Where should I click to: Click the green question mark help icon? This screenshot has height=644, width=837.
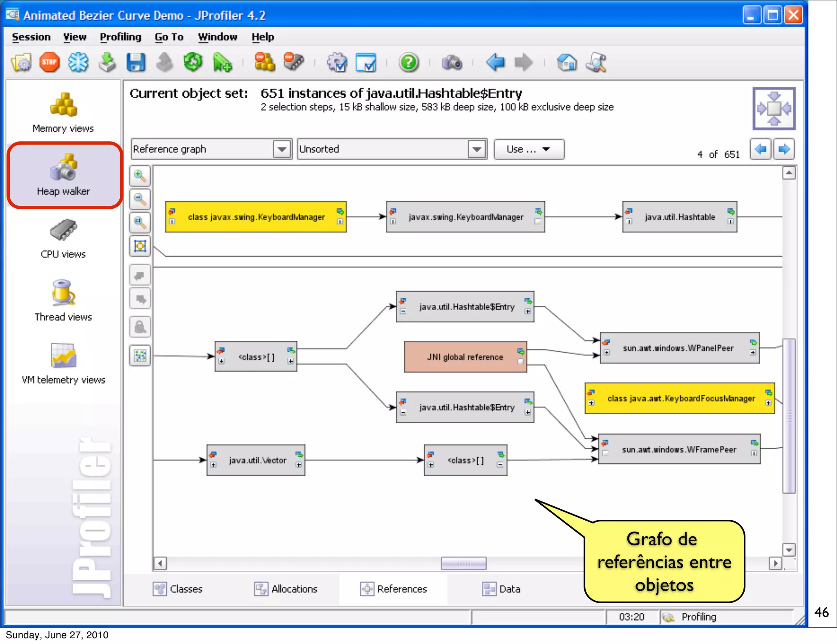tap(408, 63)
